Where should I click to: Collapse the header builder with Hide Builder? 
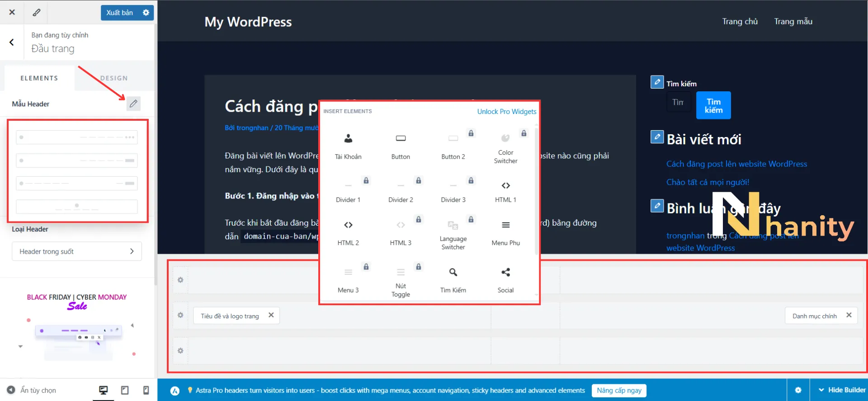pyautogui.click(x=841, y=390)
